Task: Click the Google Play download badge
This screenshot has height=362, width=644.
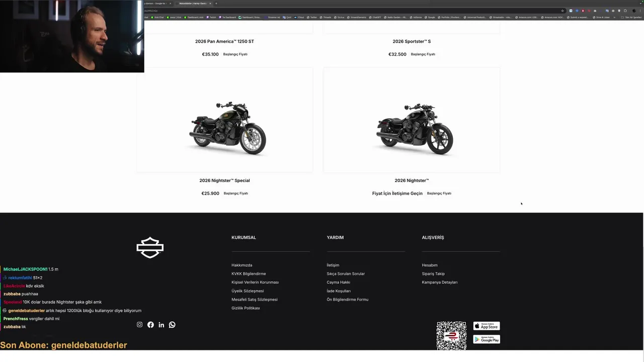Action: (x=487, y=339)
